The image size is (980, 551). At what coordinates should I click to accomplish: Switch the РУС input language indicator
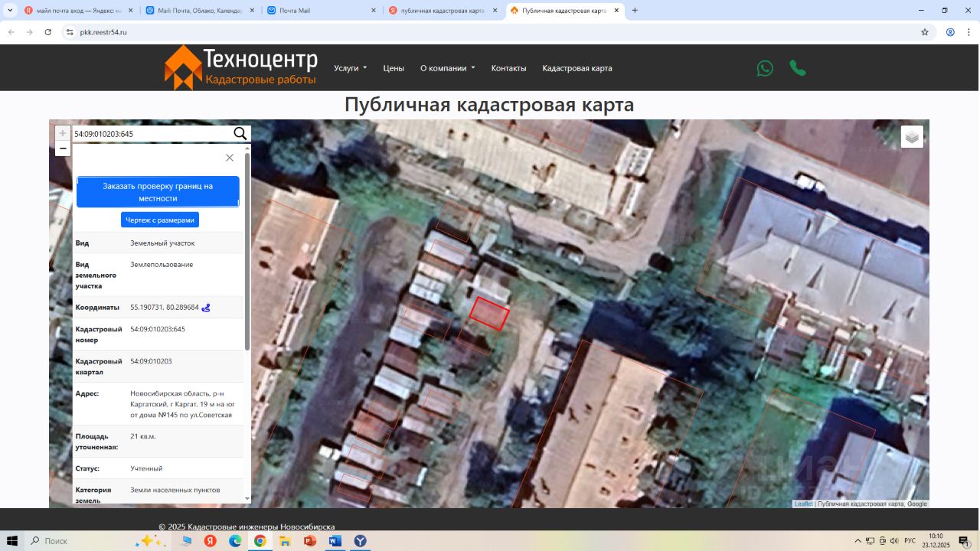tap(910, 541)
